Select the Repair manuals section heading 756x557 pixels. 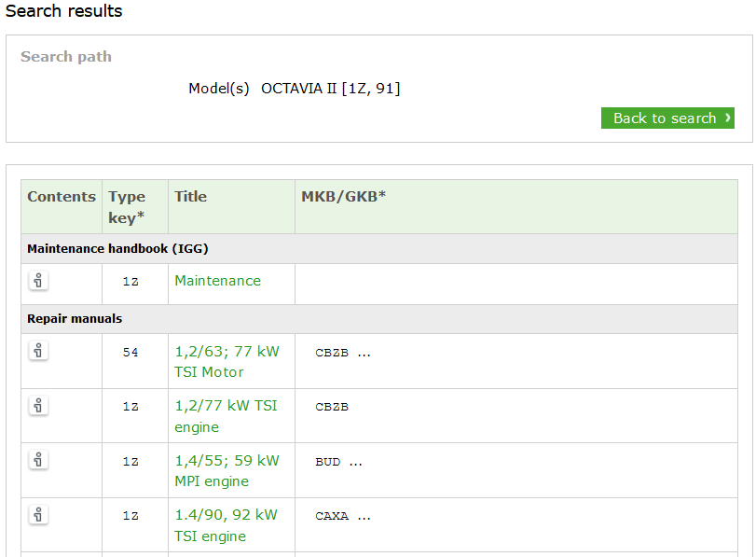[x=75, y=318]
